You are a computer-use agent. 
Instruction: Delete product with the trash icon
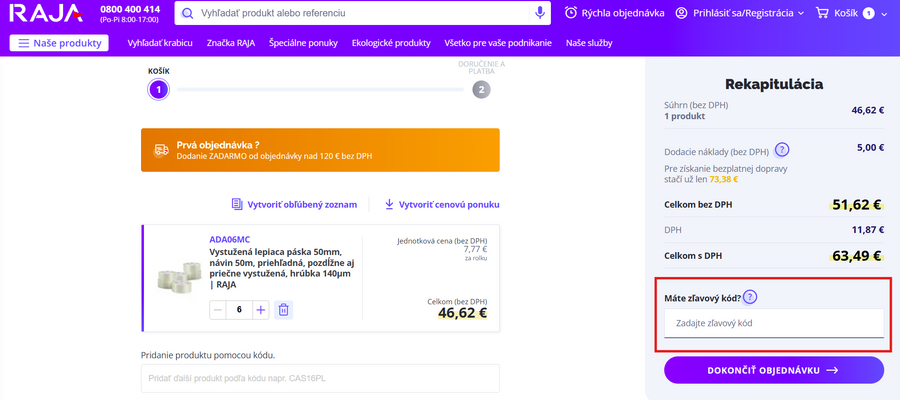283,310
